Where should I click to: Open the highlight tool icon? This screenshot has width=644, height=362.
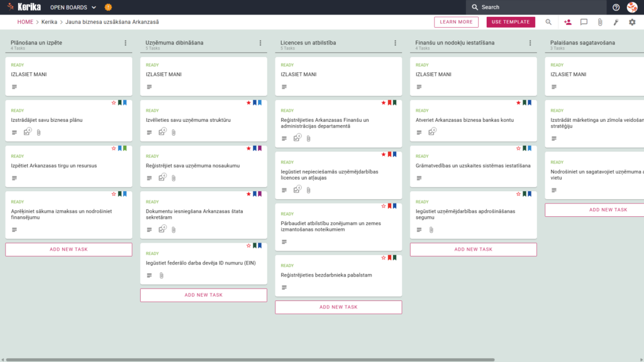point(616,22)
